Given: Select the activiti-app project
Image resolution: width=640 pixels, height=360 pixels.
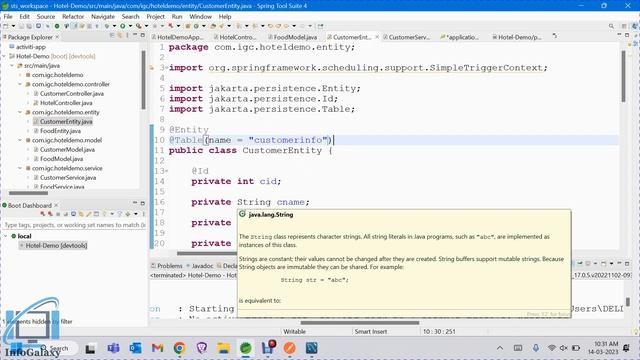Looking at the screenshot, I should [31, 47].
